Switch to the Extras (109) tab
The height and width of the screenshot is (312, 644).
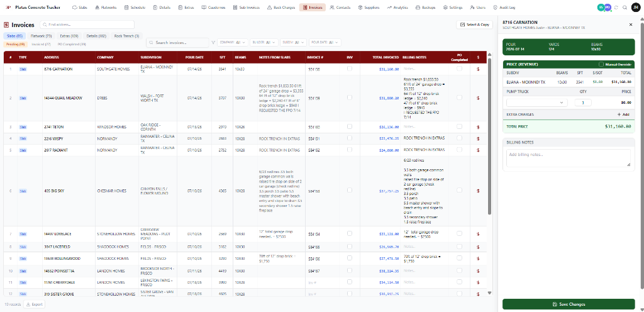tap(69, 36)
